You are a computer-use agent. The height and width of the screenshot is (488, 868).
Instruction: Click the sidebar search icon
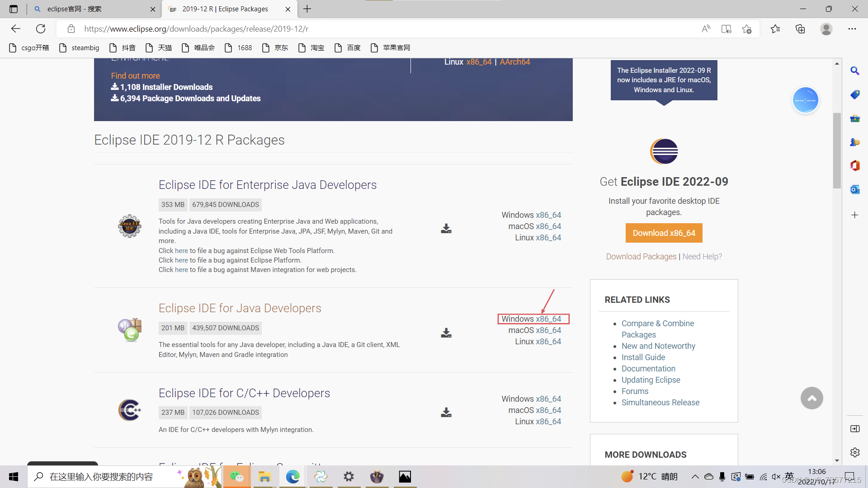[x=855, y=71]
